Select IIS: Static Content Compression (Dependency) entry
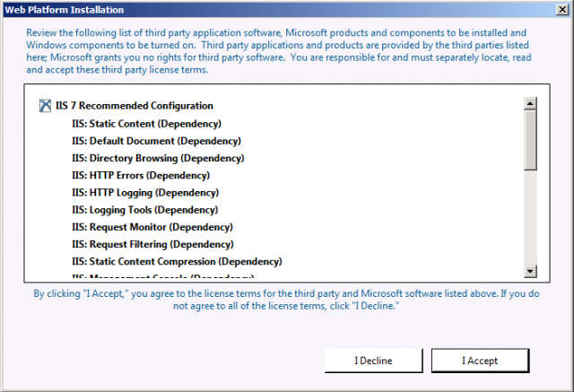The image size is (574, 392). [x=177, y=261]
